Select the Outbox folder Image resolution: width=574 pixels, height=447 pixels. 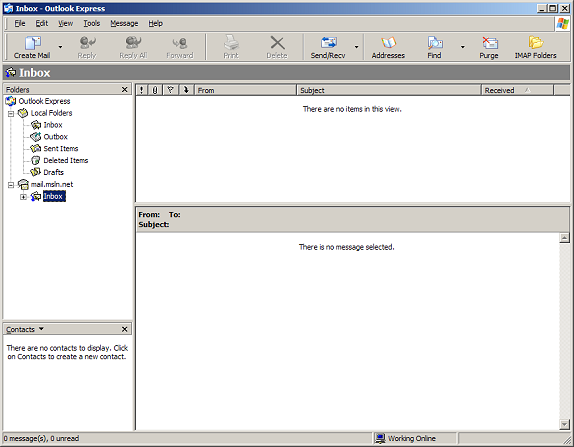56,137
